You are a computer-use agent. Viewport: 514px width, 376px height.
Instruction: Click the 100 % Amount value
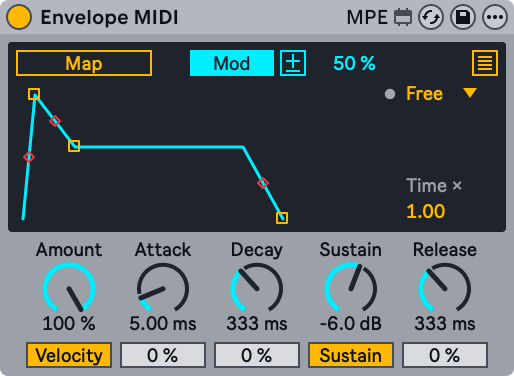[69, 324]
